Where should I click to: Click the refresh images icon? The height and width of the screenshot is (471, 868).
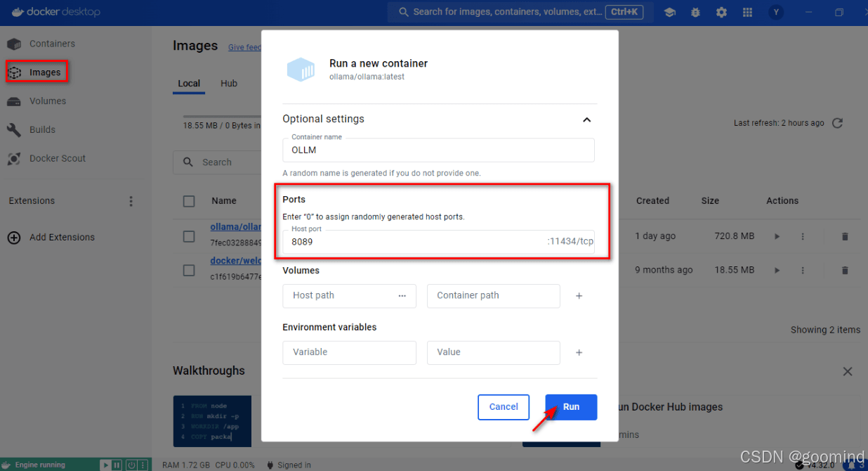[837, 123]
